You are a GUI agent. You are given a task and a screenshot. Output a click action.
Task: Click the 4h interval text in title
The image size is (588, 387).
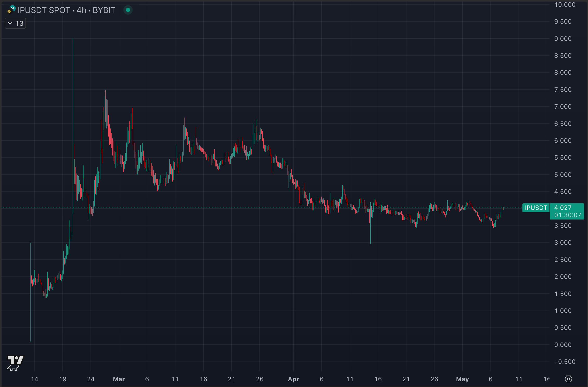click(81, 10)
